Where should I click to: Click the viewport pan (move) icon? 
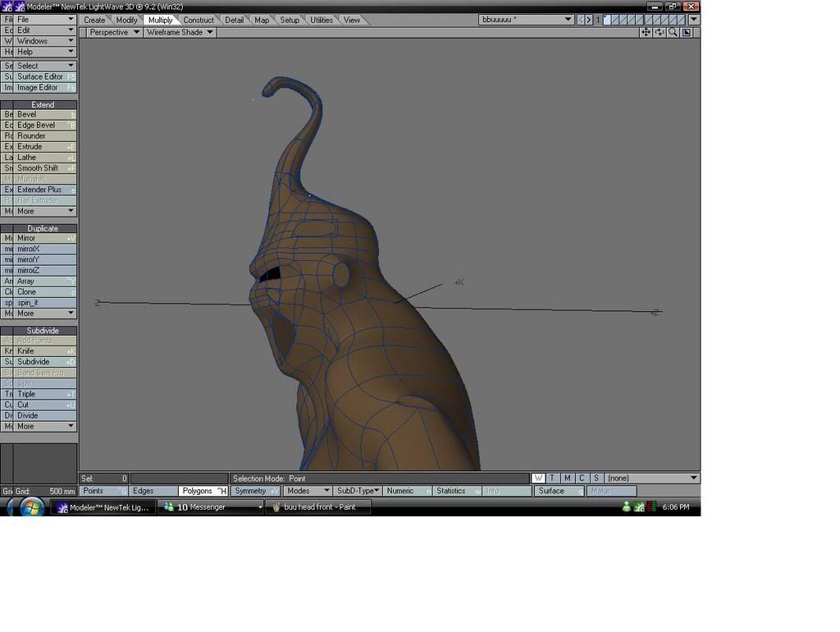pyautogui.click(x=646, y=32)
